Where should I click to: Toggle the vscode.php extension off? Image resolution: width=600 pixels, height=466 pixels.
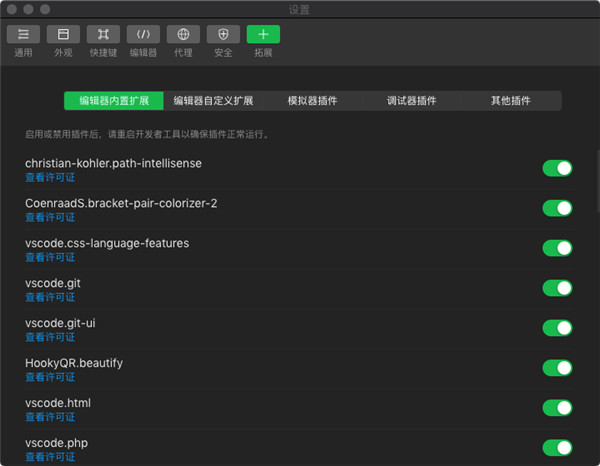coord(557,448)
